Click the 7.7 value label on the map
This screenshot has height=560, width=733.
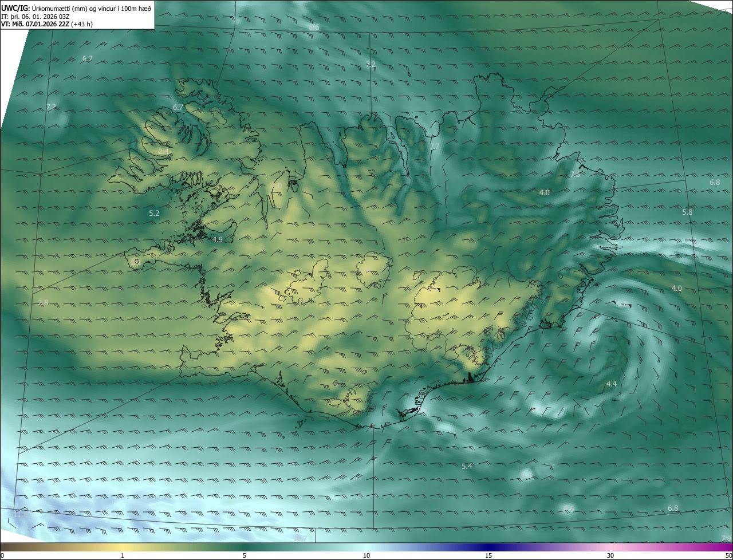tap(434, 147)
